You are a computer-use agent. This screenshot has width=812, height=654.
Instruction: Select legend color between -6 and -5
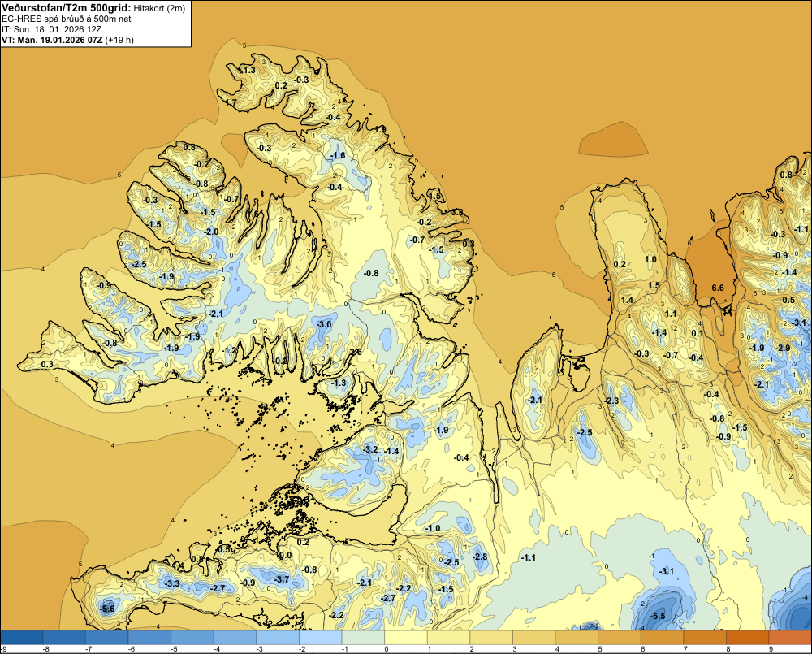point(149,638)
